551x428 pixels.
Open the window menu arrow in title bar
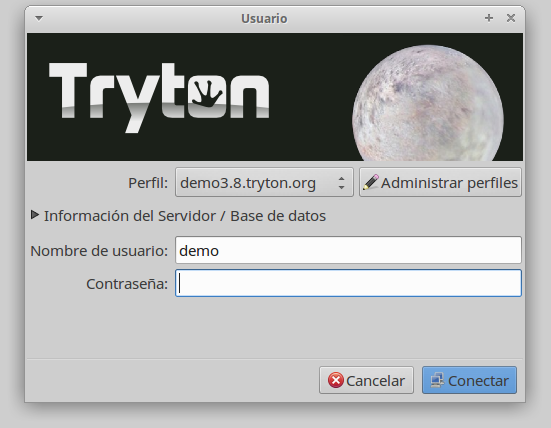(39, 18)
